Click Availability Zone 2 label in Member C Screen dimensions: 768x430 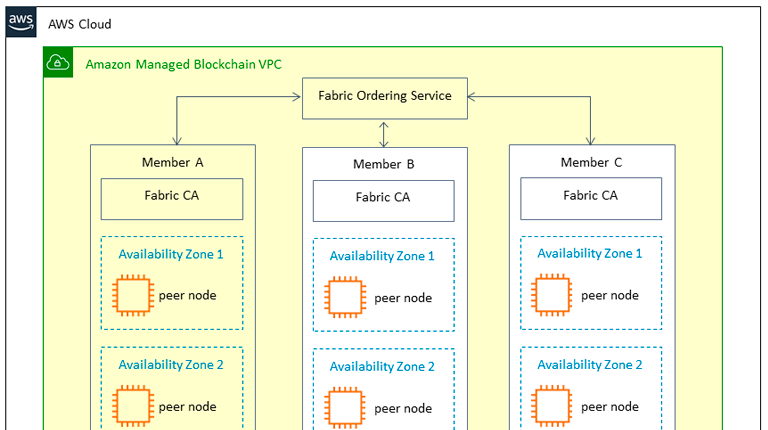(590, 365)
